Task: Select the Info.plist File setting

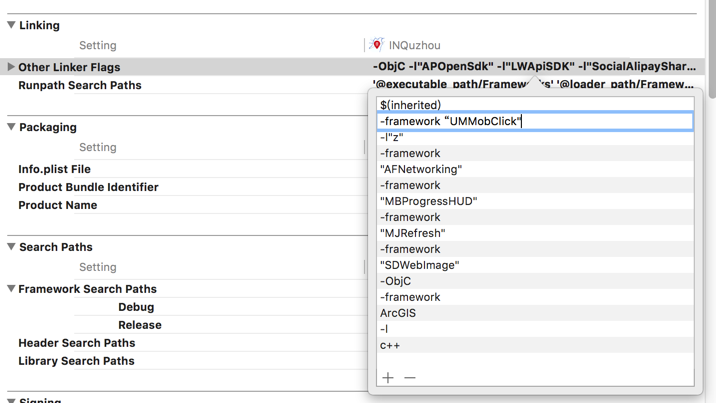Action: 54,169
